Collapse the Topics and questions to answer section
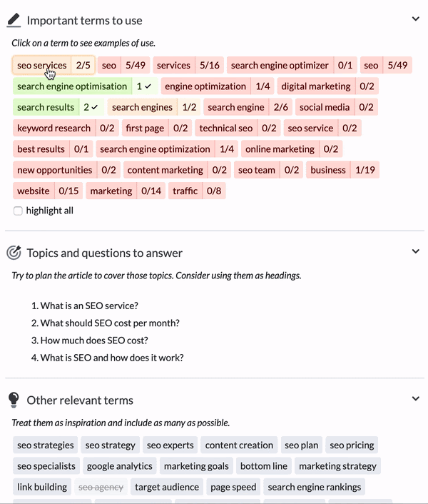Image resolution: width=428 pixels, height=504 pixels. click(415, 251)
